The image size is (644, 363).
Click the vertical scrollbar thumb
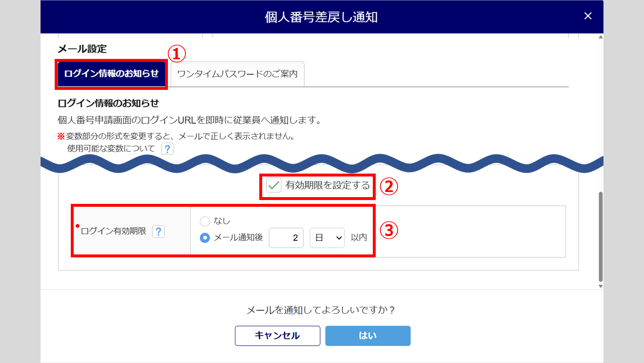tap(601, 237)
